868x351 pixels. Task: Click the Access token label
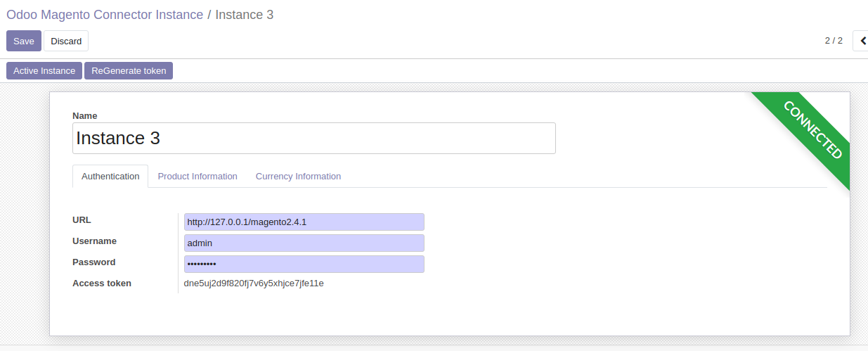[x=102, y=283]
